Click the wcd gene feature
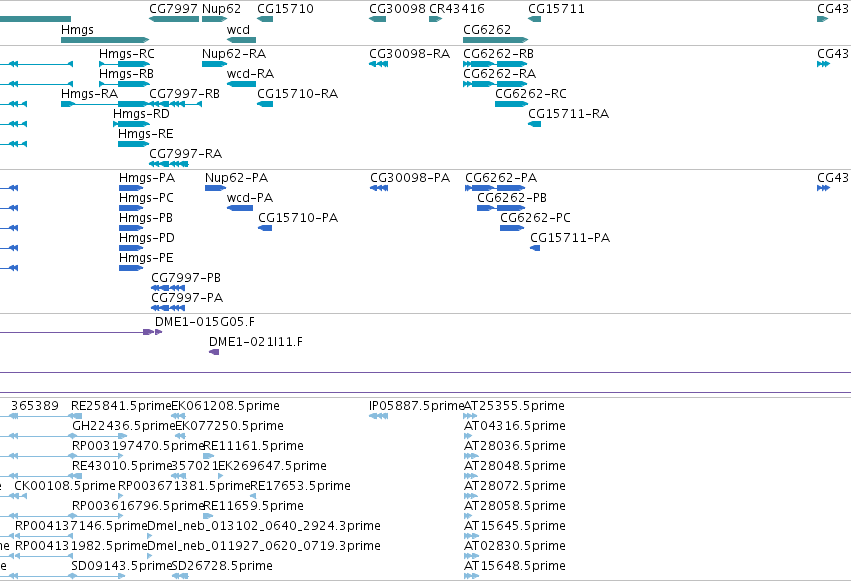Screen dimensions: 851x581 (x=242, y=40)
